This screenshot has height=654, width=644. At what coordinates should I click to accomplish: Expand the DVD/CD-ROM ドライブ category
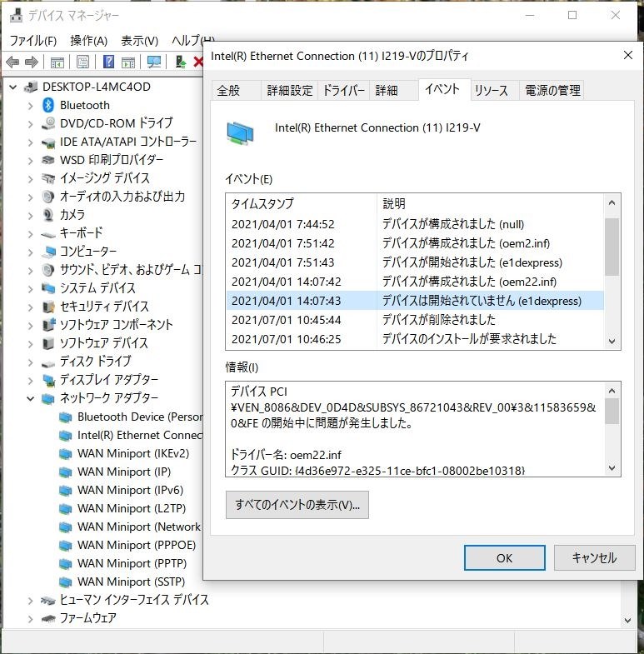click(x=31, y=124)
